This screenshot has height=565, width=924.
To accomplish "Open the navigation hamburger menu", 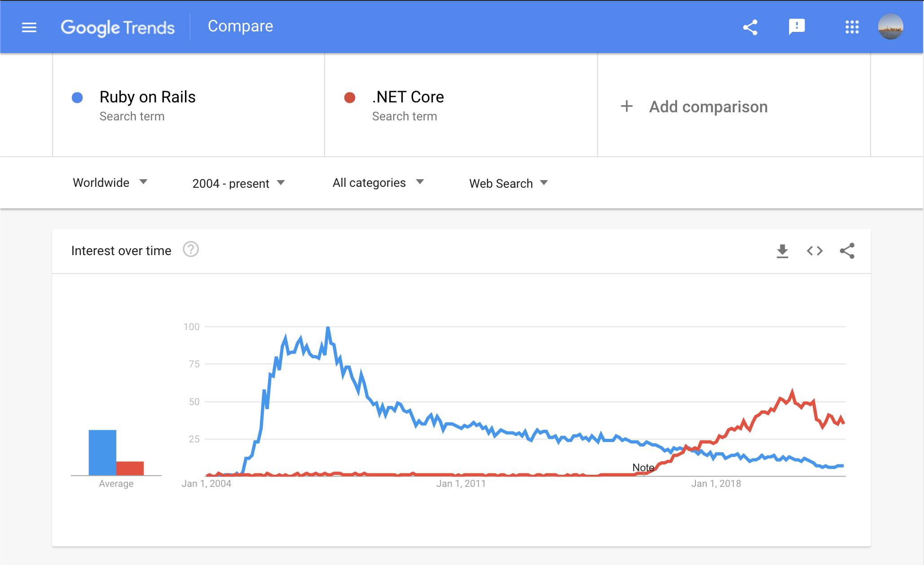I will coord(29,27).
